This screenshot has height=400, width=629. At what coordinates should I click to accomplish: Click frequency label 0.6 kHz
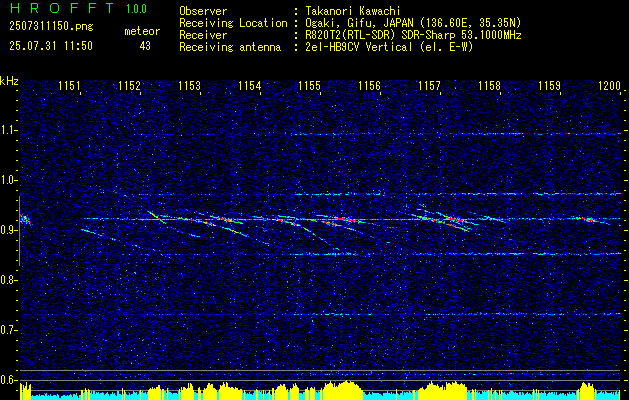(8, 380)
